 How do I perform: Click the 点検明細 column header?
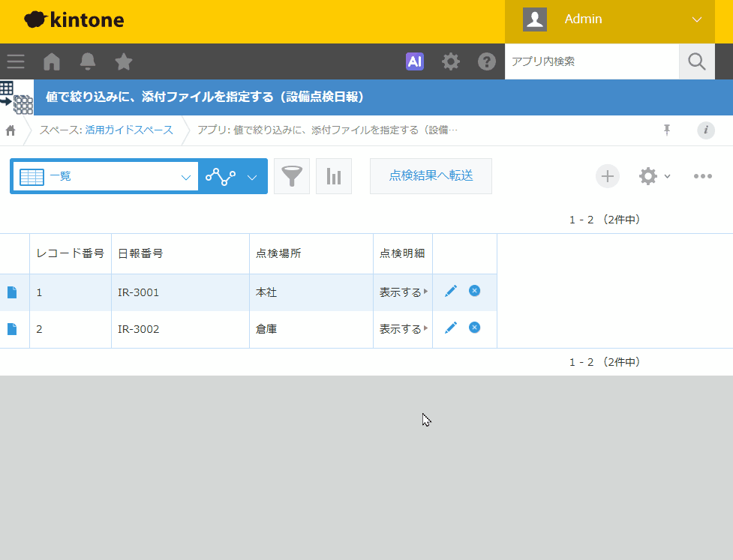(x=403, y=253)
